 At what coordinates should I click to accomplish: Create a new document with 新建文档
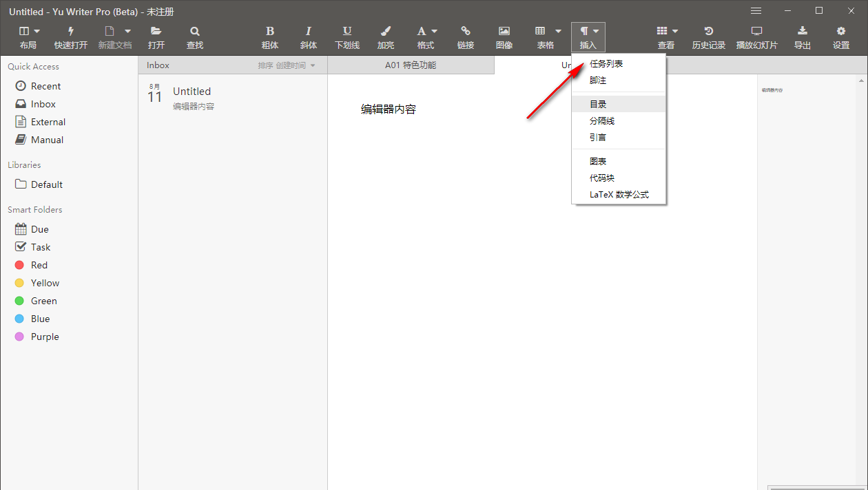110,31
